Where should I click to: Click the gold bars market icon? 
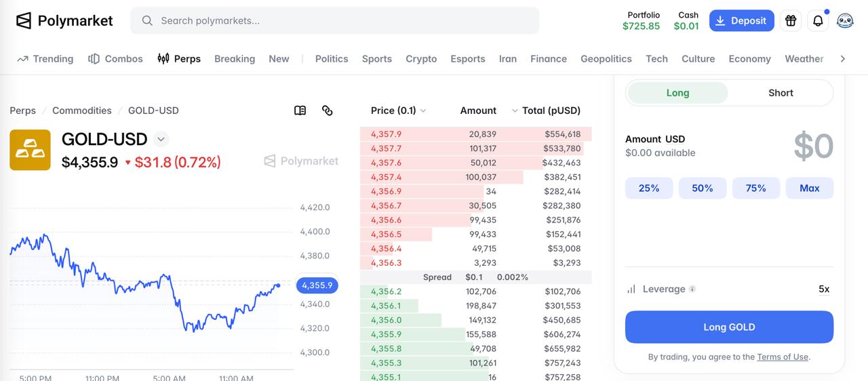tap(30, 150)
